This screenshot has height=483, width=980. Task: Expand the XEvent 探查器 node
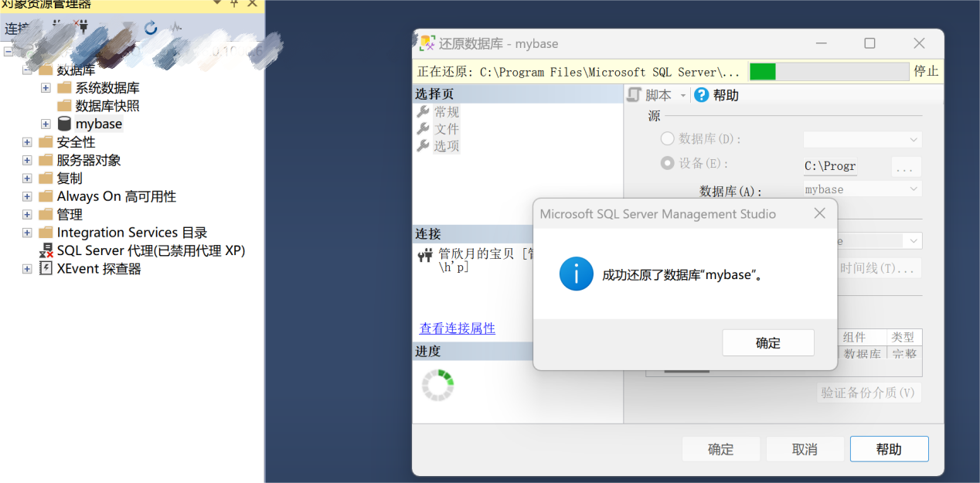pyautogui.click(x=27, y=269)
